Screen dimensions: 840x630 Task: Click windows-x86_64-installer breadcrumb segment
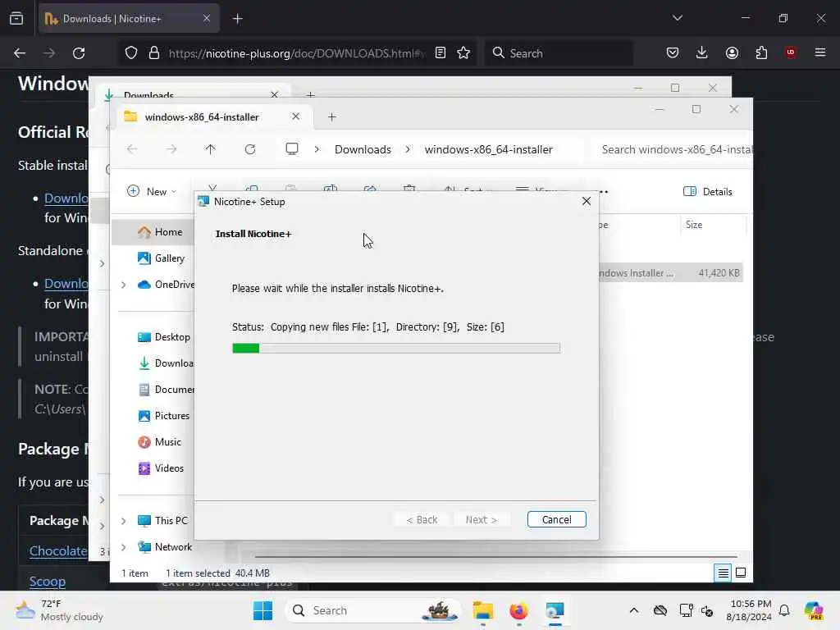tap(489, 149)
